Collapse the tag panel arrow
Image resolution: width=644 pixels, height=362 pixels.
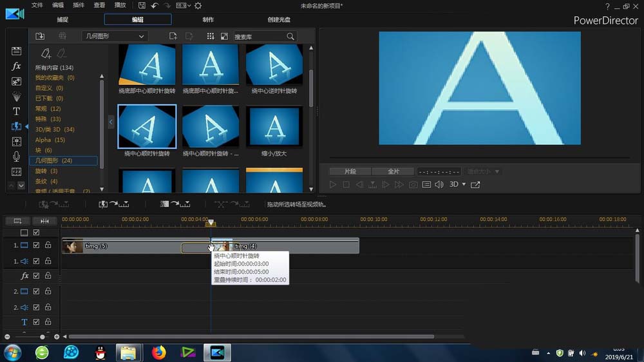point(111,122)
